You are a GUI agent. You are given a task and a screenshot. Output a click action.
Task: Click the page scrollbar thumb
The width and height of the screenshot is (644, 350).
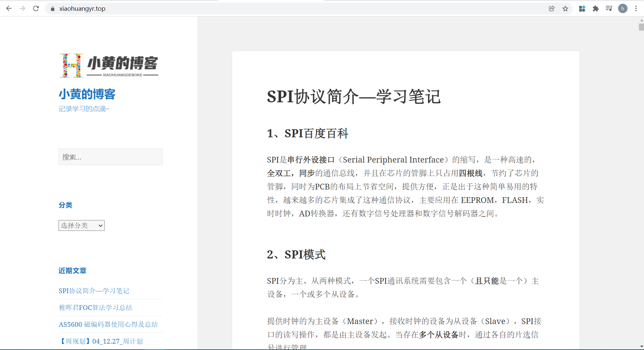(x=641, y=27)
